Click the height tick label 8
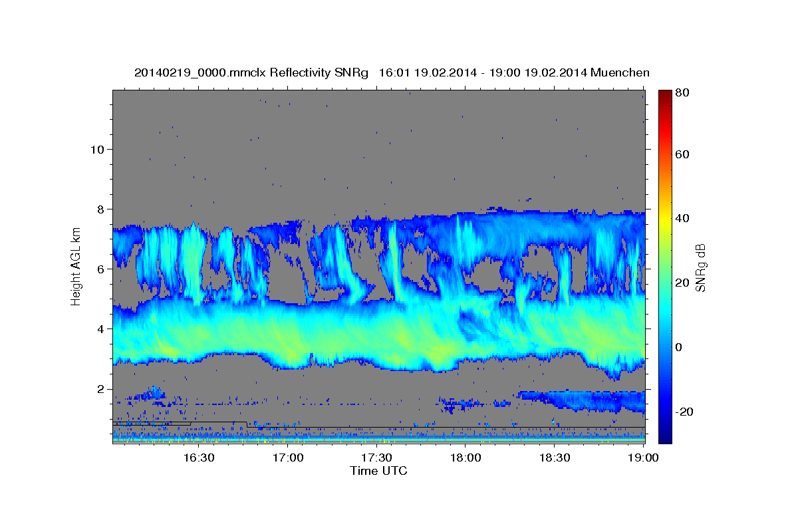 (x=100, y=209)
